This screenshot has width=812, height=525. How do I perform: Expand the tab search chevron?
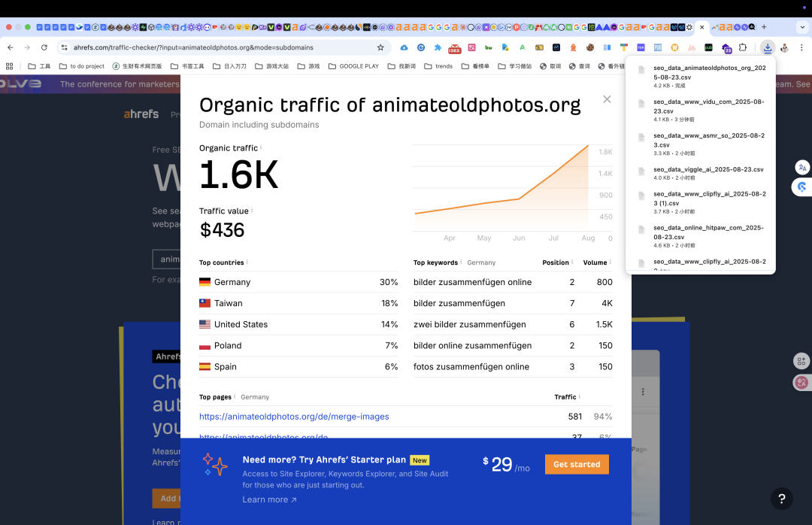click(x=802, y=27)
